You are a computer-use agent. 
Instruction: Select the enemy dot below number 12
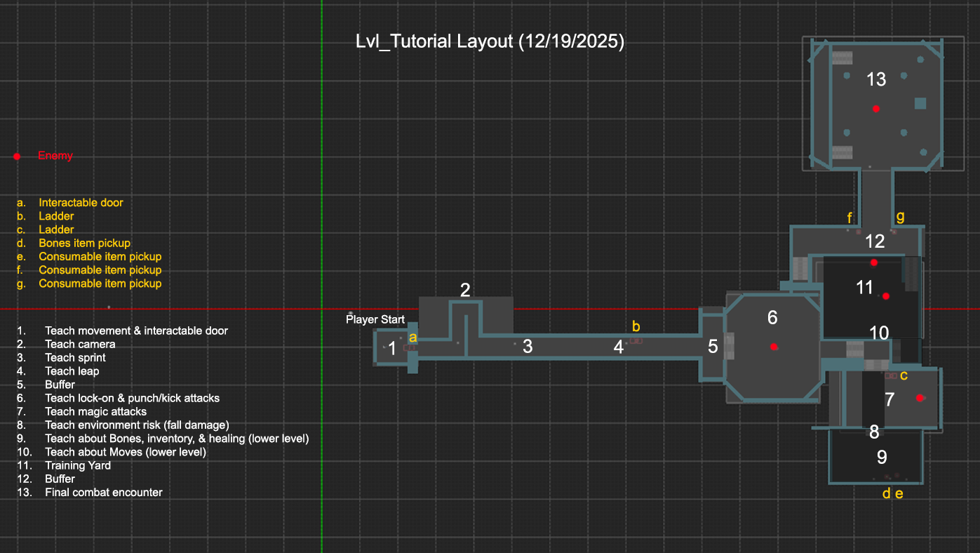[873, 262]
